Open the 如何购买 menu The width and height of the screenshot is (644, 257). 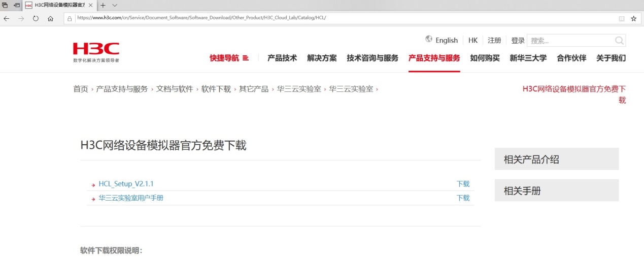tap(485, 58)
